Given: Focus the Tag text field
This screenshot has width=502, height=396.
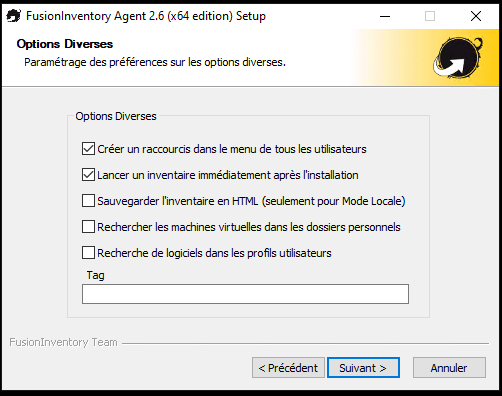Looking at the screenshot, I should 245,294.
